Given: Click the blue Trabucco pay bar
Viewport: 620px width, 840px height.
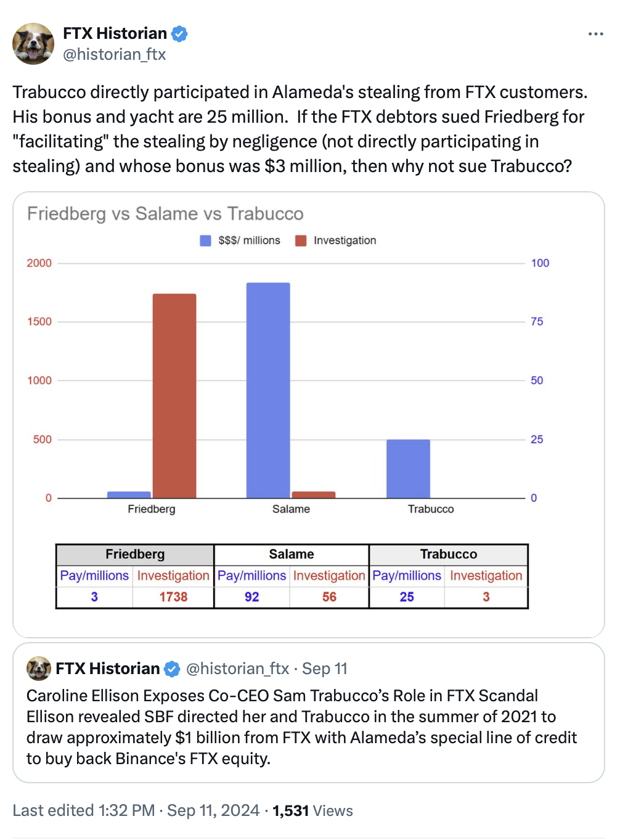Looking at the screenshot, I should click(x=408, y=468).
